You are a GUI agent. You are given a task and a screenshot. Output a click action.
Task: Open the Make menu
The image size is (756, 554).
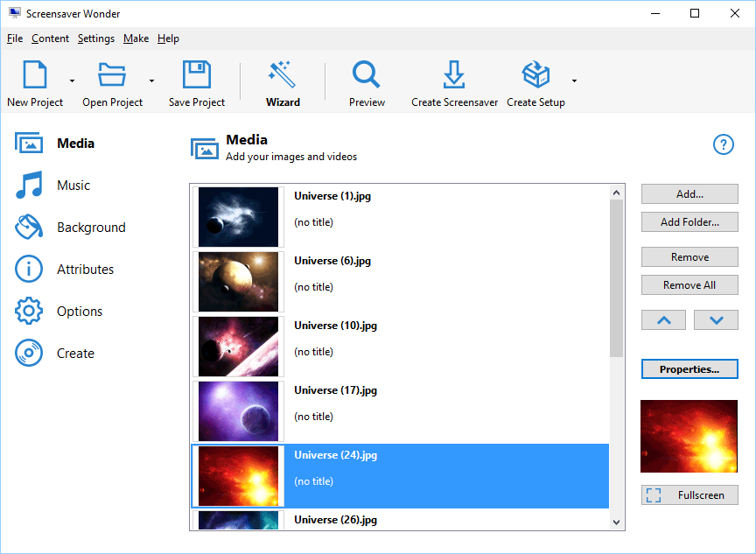tap(136, 39)
